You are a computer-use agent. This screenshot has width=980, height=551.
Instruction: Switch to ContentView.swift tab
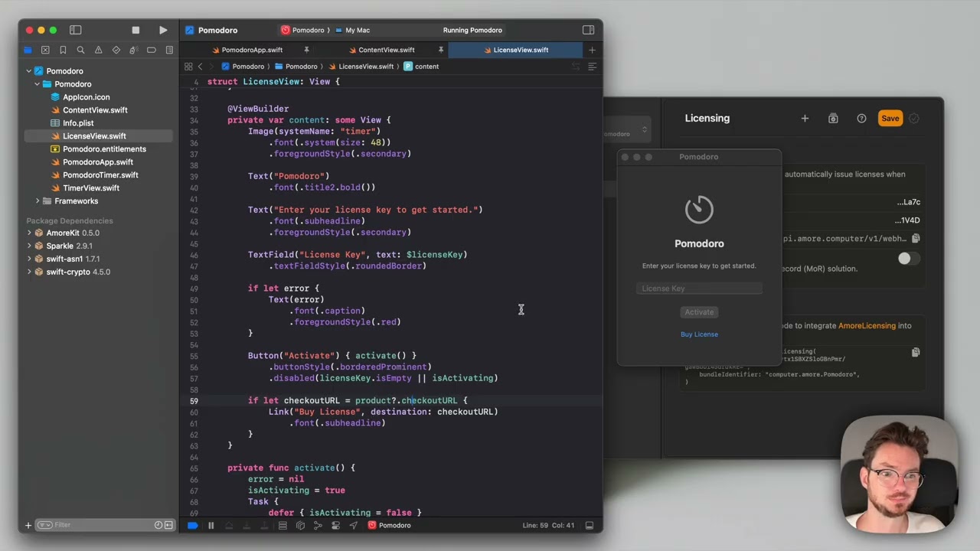click(x=381, y=50)
